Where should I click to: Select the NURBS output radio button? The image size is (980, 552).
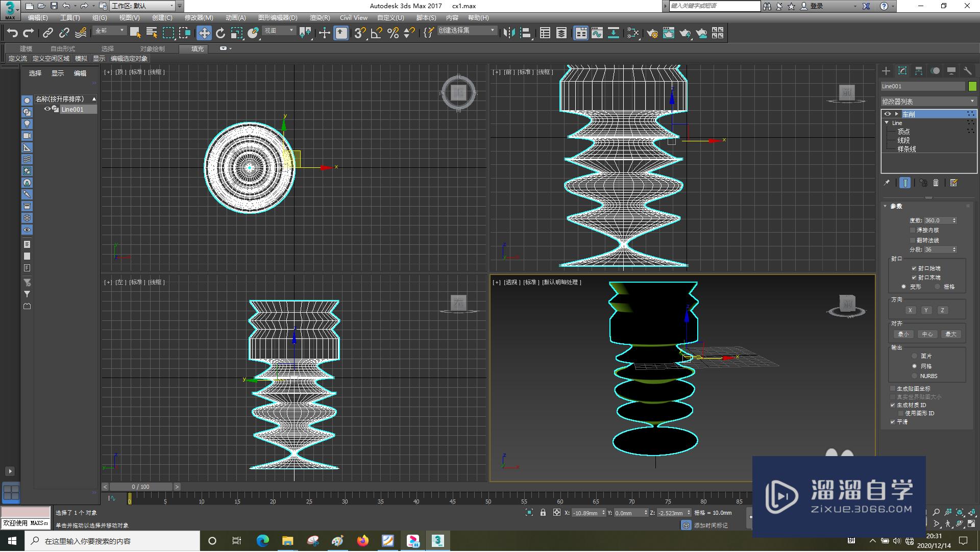click(x=914, y=376)
